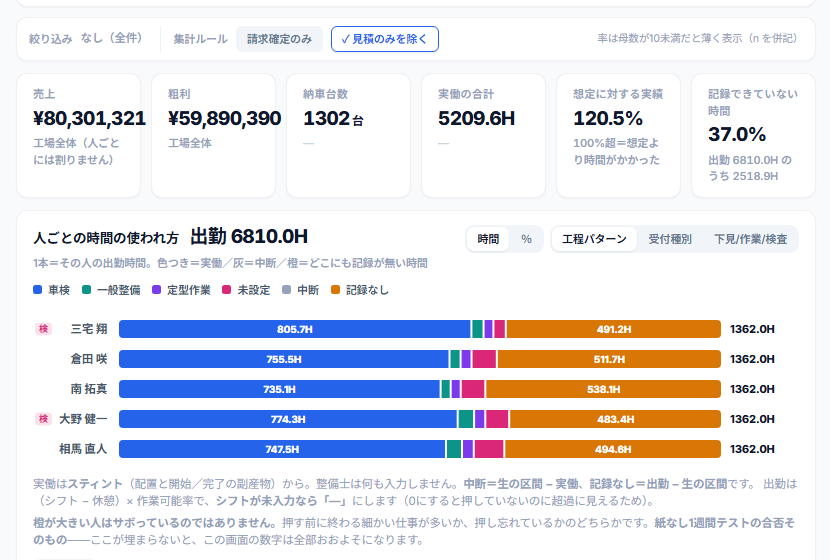
Task: Click the 記録できていない時間 value 37.0%
Action: 737,134
